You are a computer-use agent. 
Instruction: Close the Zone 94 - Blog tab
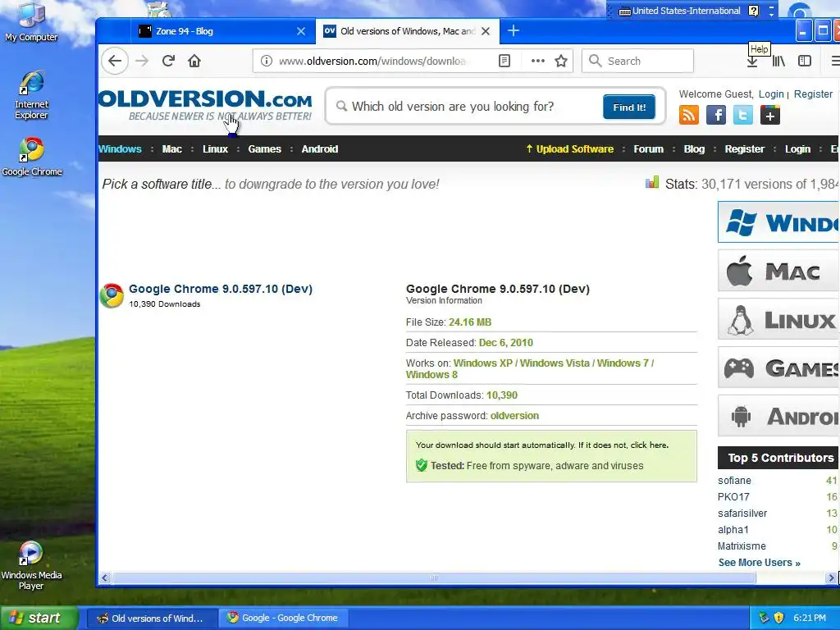[x=301, y=31]
